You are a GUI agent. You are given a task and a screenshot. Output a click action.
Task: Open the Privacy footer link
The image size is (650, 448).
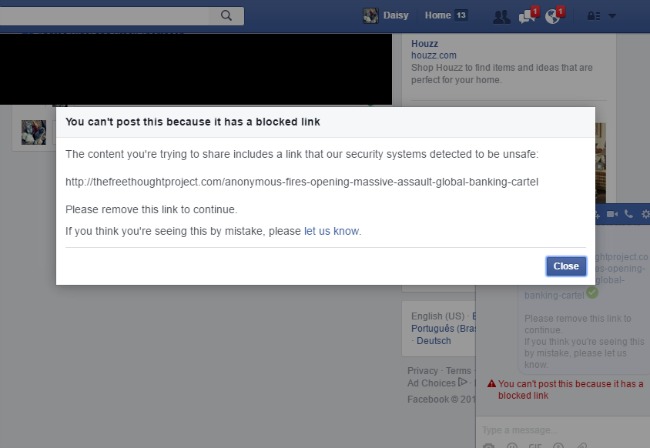422,371
